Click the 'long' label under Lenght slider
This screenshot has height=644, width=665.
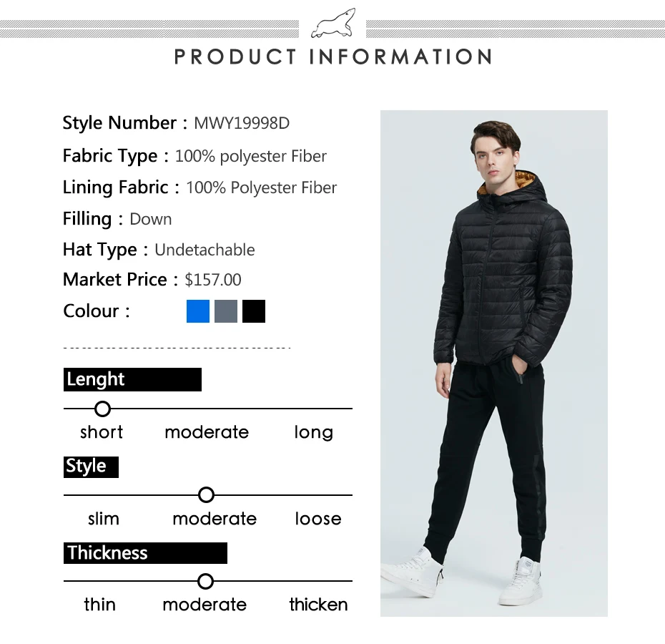(x=314, y=433)
